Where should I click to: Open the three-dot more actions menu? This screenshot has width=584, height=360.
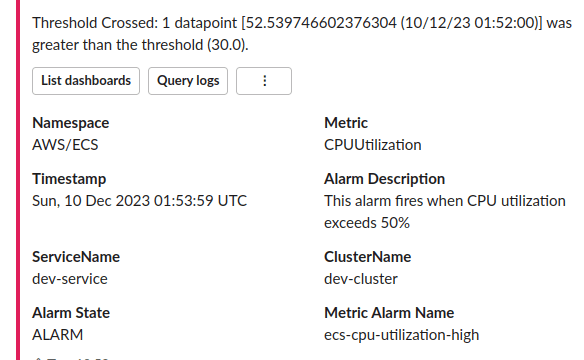(x=264, y=81)
